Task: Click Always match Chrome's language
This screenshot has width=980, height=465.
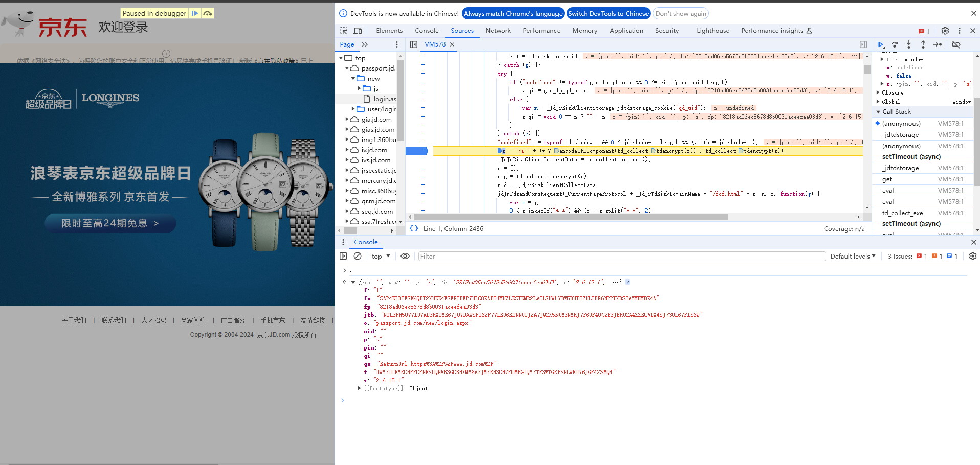Action: point(513,14)
